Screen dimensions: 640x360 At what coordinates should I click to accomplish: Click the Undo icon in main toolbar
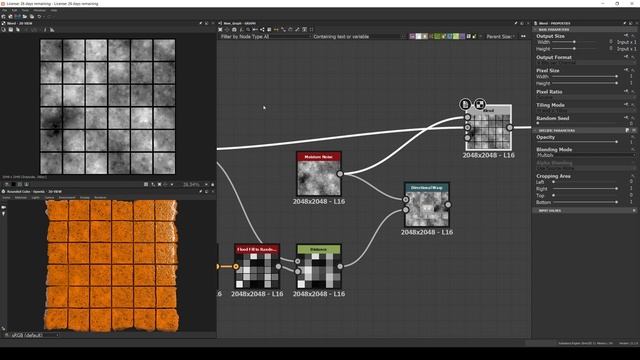[x=39, y=17]
